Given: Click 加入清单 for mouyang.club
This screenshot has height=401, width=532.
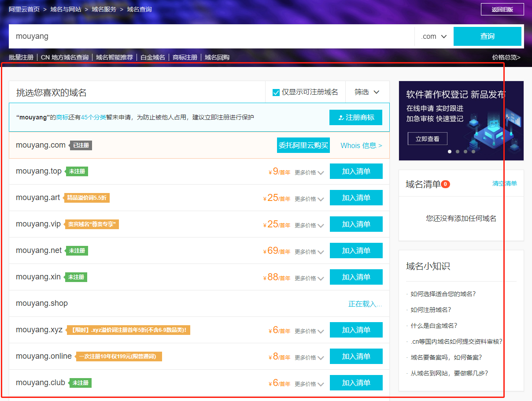Looking at the screenshot, I should point(356,382).
